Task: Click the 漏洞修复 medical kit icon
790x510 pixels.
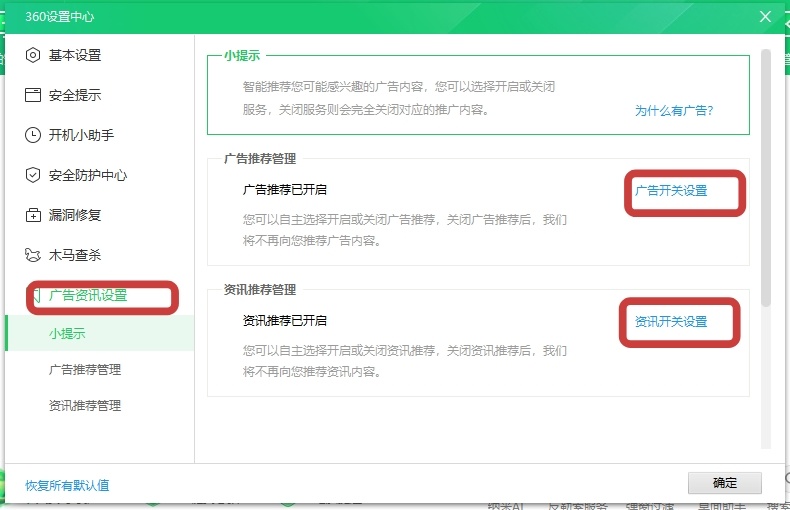Action: tap(33, 215)
